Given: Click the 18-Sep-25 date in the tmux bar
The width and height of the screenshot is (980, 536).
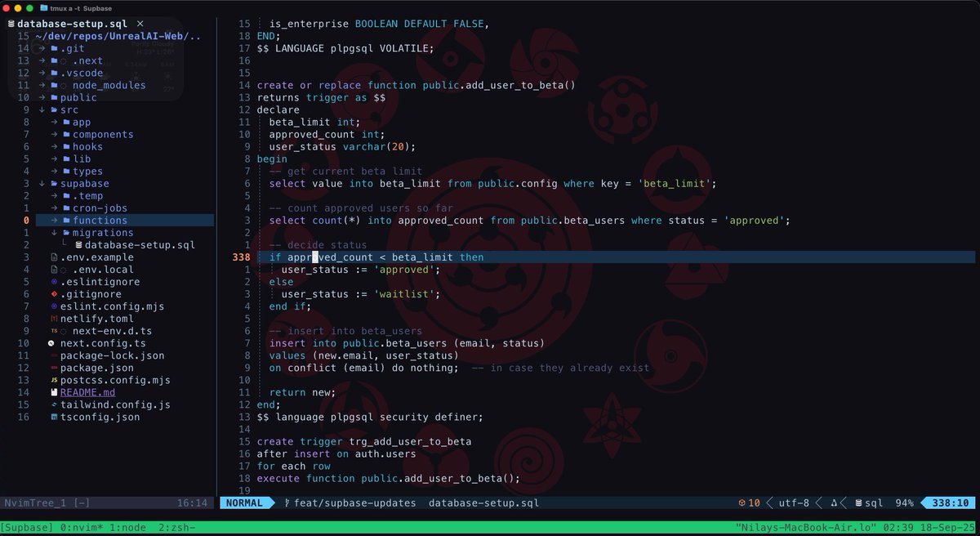Looking at the screenshot, I should [947, 528].
